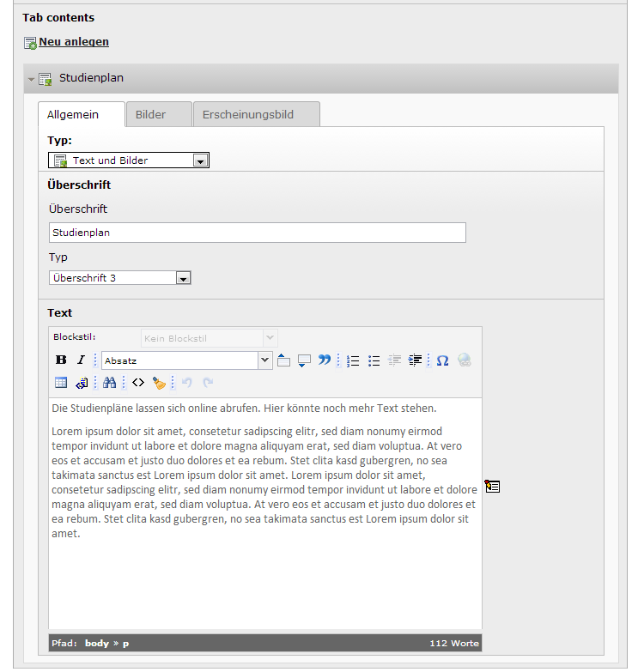Screen dimensions: 638x672
Task: Insert a special character with the Omega icon
Action: (x=442, y=360)
